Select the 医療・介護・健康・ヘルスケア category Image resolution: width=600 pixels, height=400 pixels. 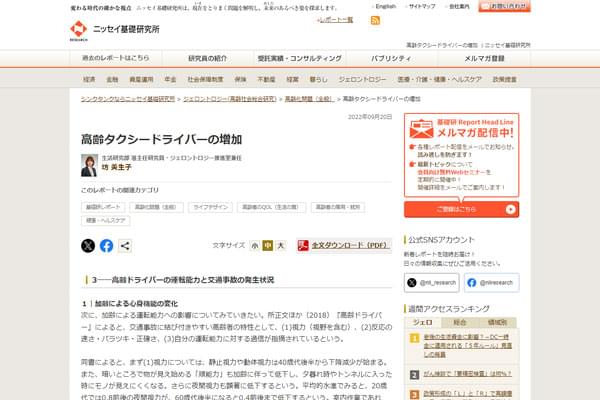(x=439, y=79)
